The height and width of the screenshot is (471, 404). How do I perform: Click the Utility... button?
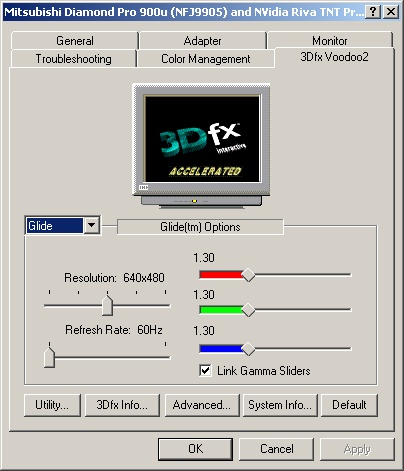[52, 405]
